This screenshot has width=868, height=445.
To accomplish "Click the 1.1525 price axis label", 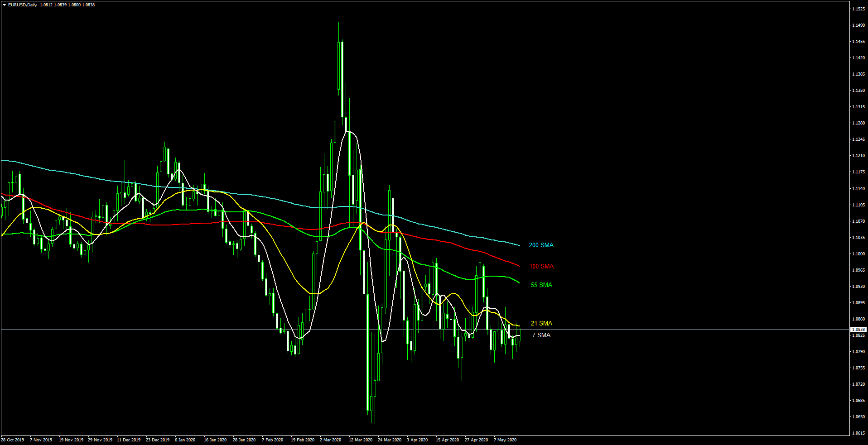I will pyautogui.click(x=858, y=9).
